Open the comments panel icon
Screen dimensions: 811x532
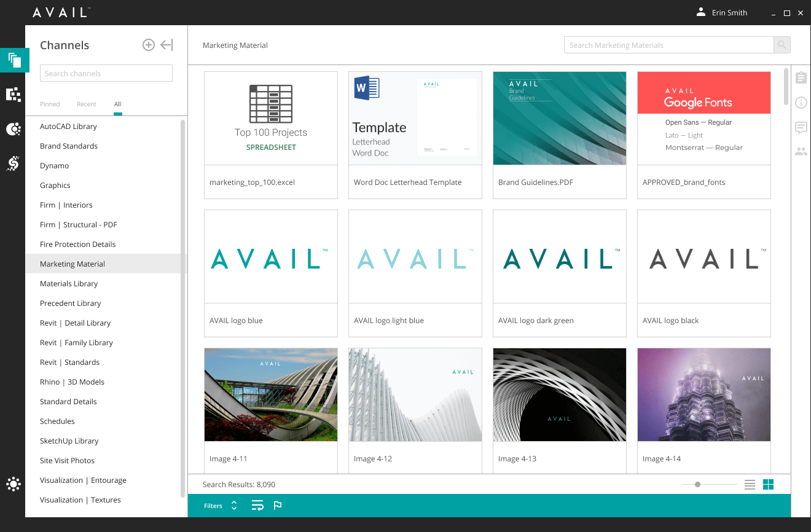[x=801, y=128]
